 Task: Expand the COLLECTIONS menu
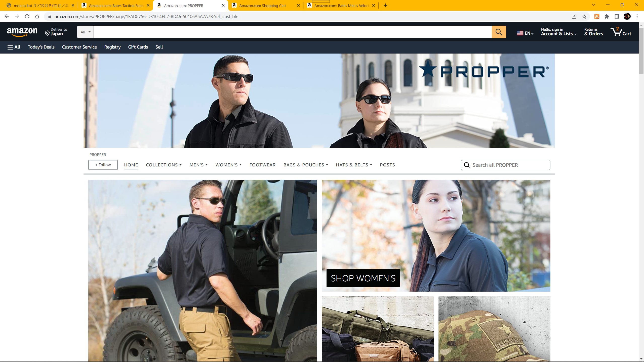pyautogui.click(x=164, y=165)
